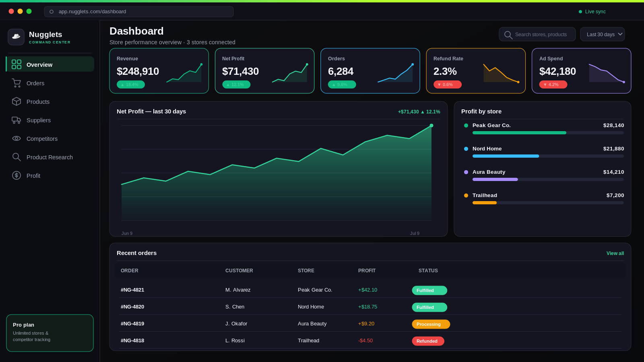Open the Revenue $248,910 card
This screenshot has width=644, height=362.
click(x=159, y=71)
